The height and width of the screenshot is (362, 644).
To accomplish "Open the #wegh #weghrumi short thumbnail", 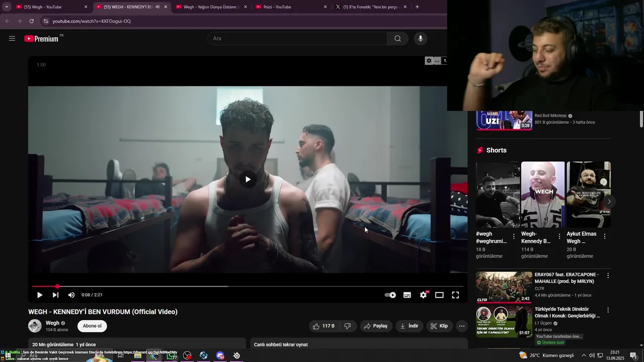I will pyautogui.click(x=498, y=195).
